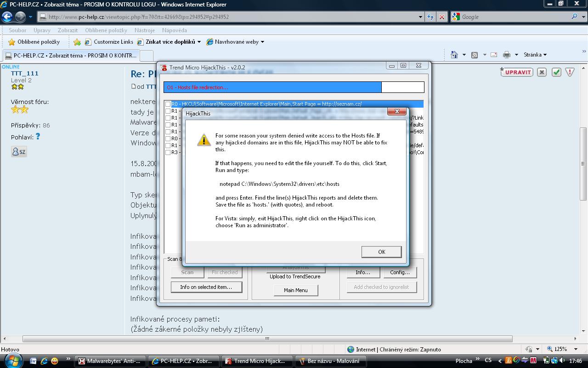
Task: Click the 'CS' language indicator in taskbar
Action: coord(488,361)
